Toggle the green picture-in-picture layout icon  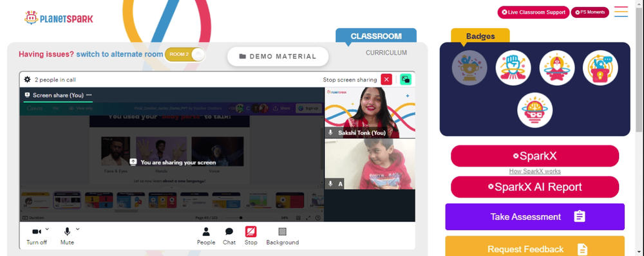pos(406,80)
